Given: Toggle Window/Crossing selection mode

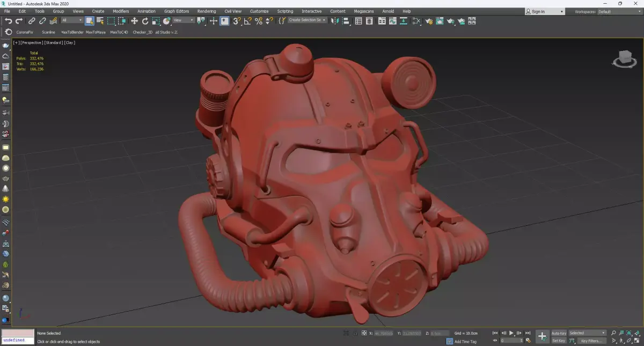Looking at the screenshot, I should (x=122, y=21).
